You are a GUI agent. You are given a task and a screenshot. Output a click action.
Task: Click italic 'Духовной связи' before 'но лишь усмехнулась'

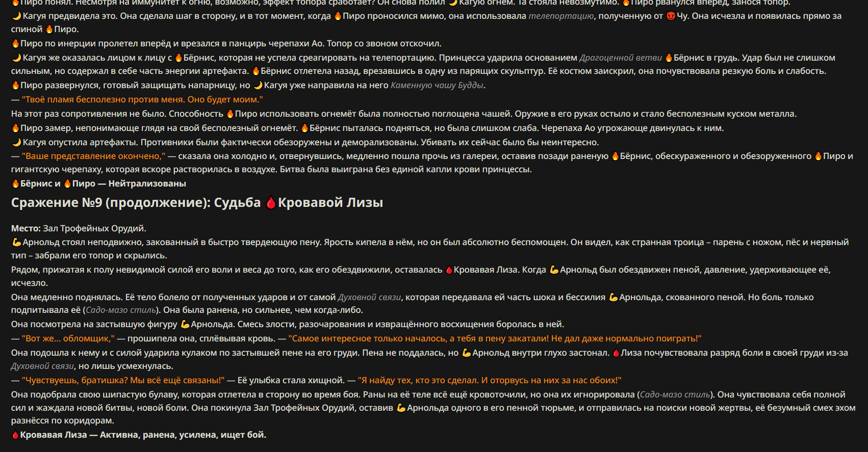pyautogui.click(x=42, y=366)
